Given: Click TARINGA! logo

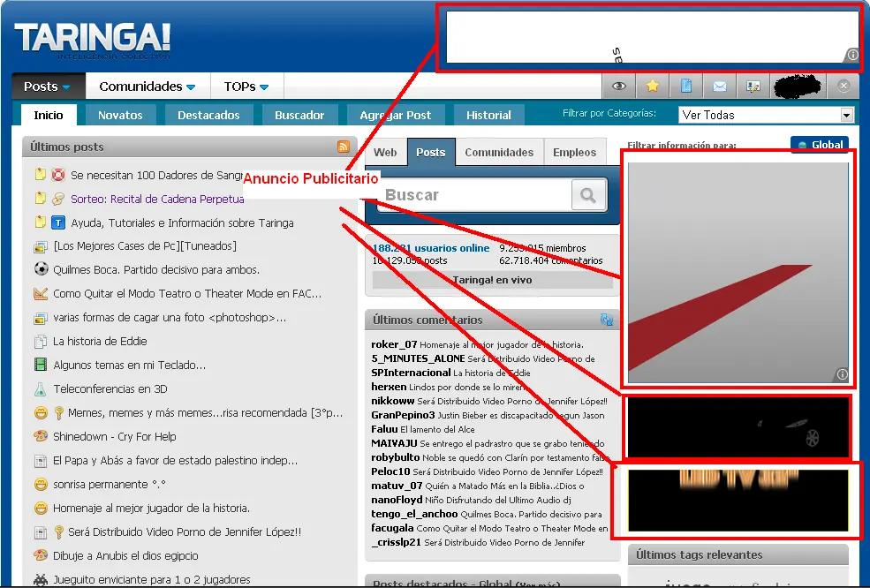Looking at the screenshot, I should (x=92, y=40).
